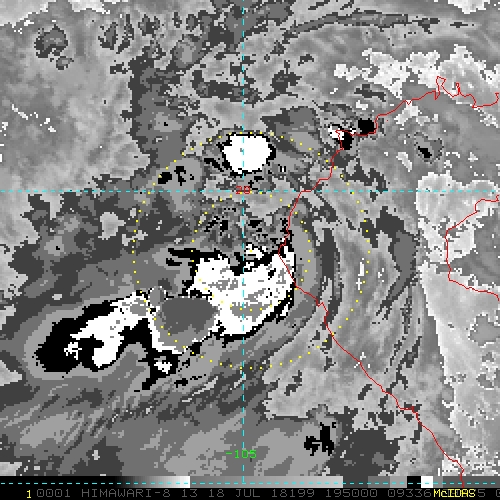500x500 pixels.
Task: Click the 18199 Julian date text
Action: pyautogui.click(x=293, y=493)
